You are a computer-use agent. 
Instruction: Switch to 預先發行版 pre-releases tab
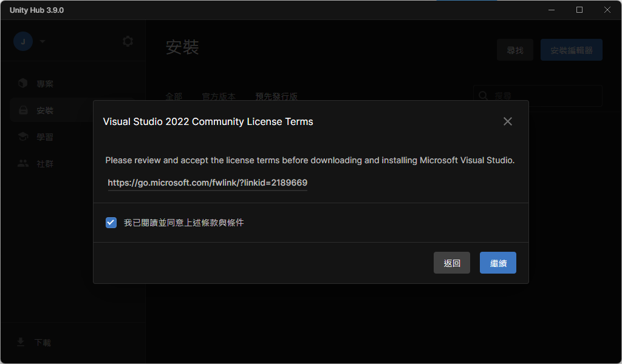pos(276,96)
